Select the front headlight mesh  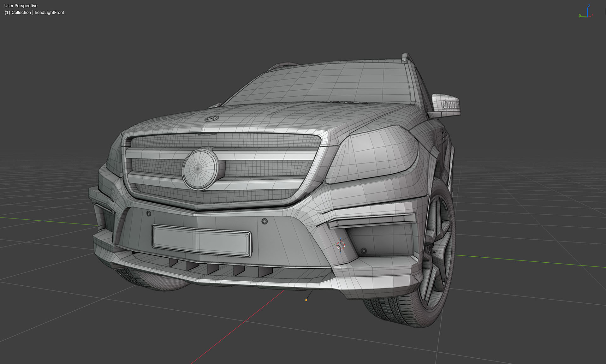[x=372, y=154]
